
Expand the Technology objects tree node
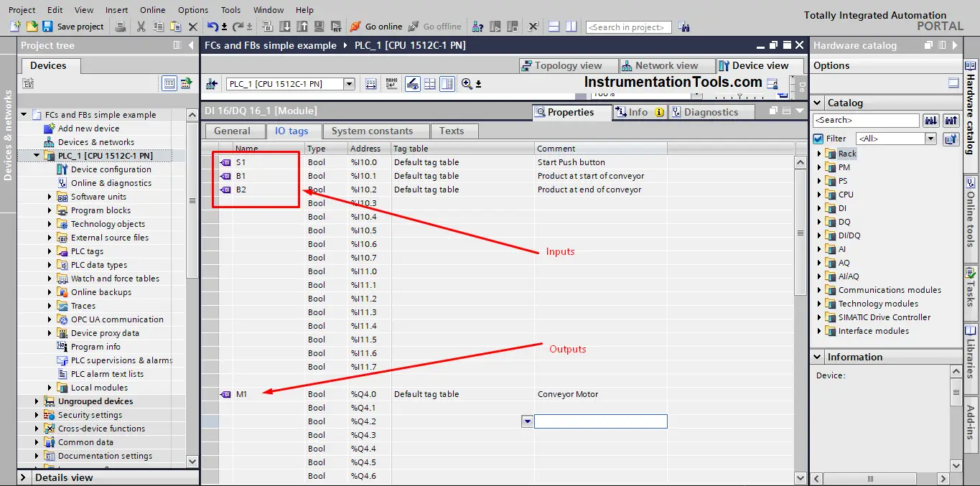click(x=50, y=224)
